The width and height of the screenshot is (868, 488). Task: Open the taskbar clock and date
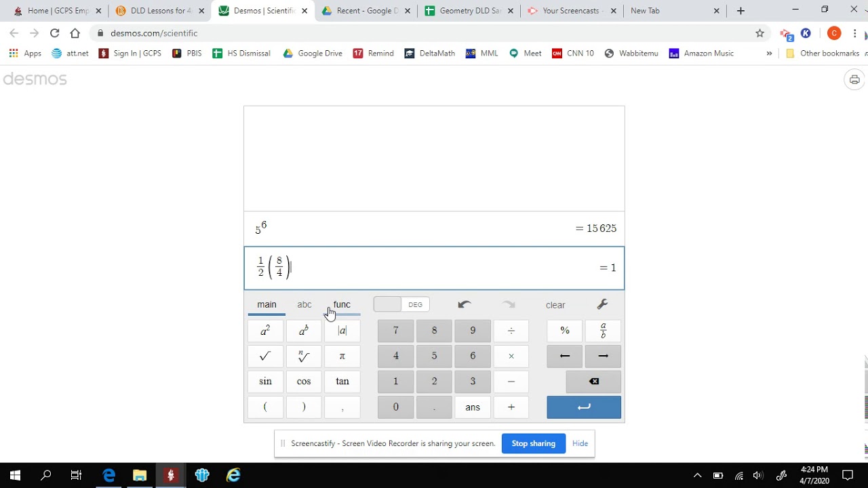coord(814,475)
